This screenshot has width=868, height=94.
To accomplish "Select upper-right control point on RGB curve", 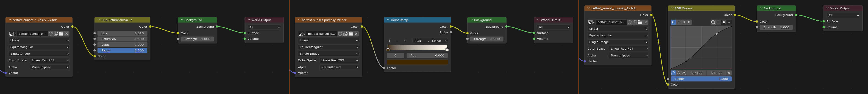I will [716, 34].
